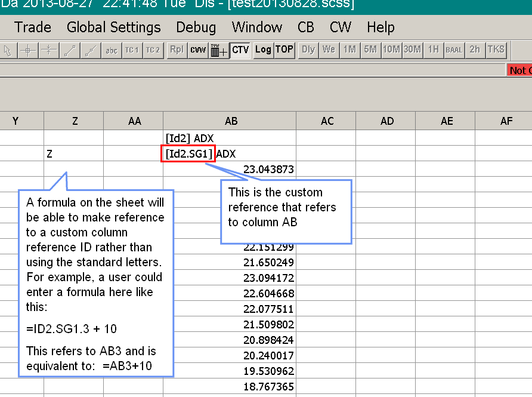Click the TOP toolbar button
The image size is (532, 397).
pyautogui.click(x=284, y=50)
